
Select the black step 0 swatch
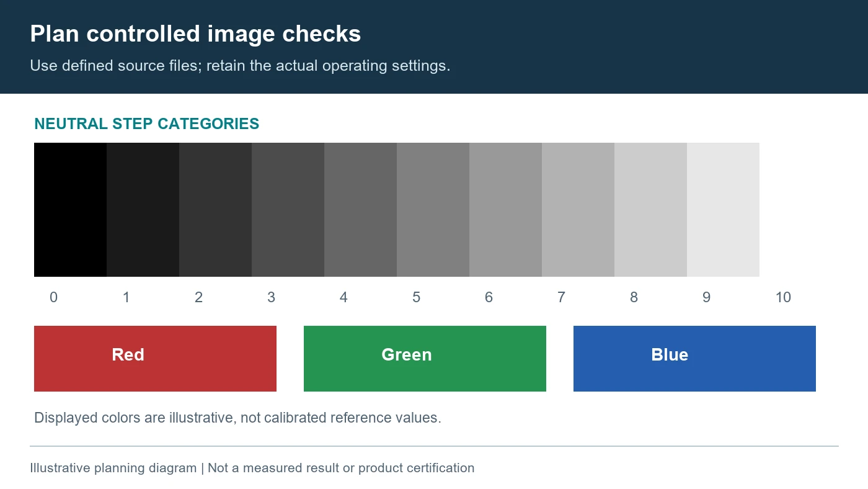(x=70, y=210)
